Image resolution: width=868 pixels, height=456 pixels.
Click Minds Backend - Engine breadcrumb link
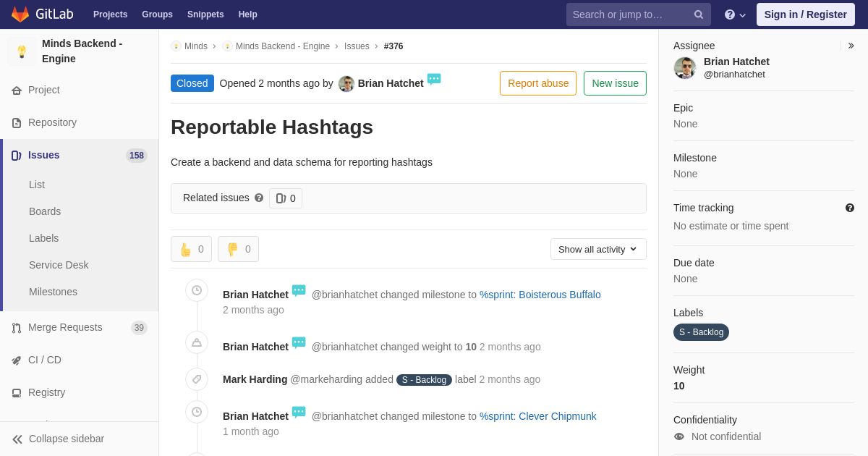(x=283, y=46)
